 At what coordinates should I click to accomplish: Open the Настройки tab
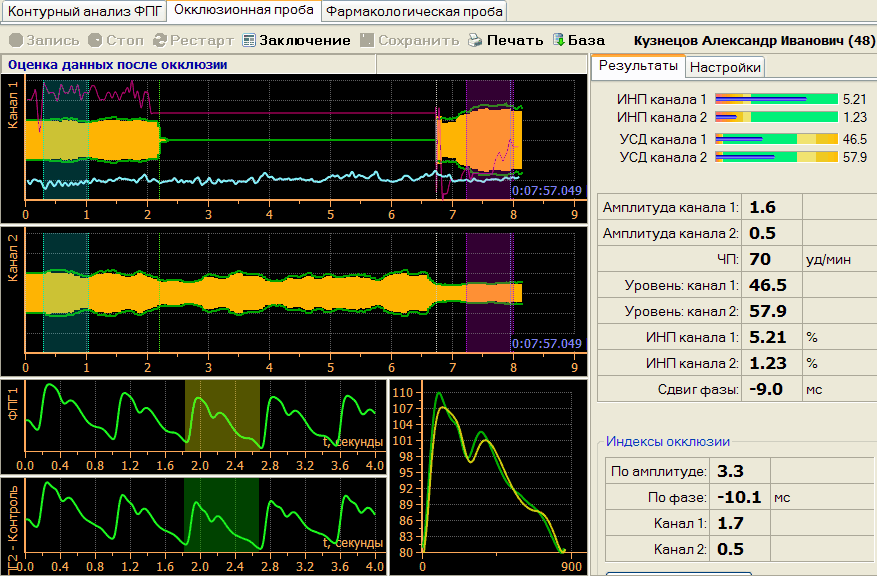point(725,68)
